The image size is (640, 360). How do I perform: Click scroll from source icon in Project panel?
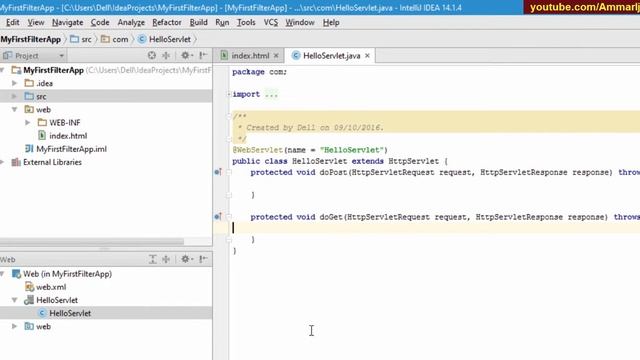pos(152,55)
